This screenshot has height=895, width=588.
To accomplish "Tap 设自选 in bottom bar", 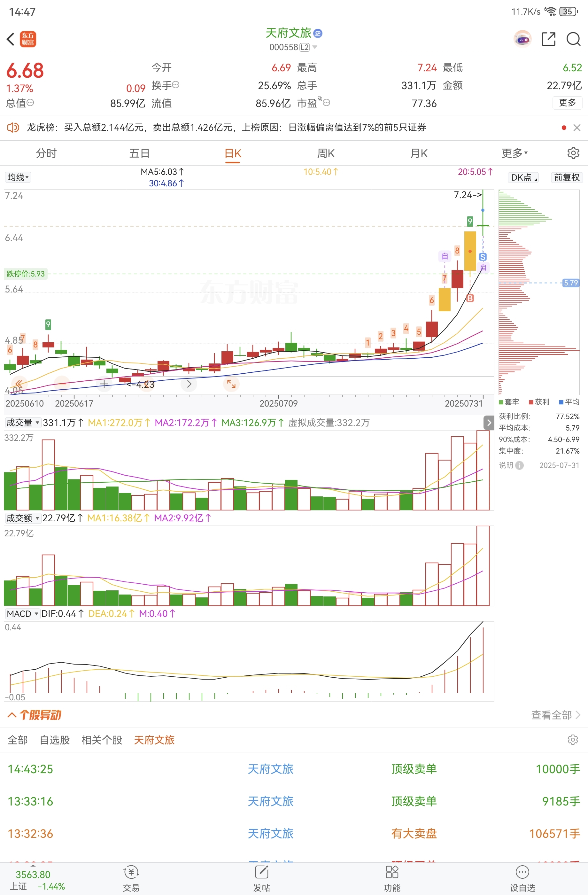I will [x=522, y=879].
